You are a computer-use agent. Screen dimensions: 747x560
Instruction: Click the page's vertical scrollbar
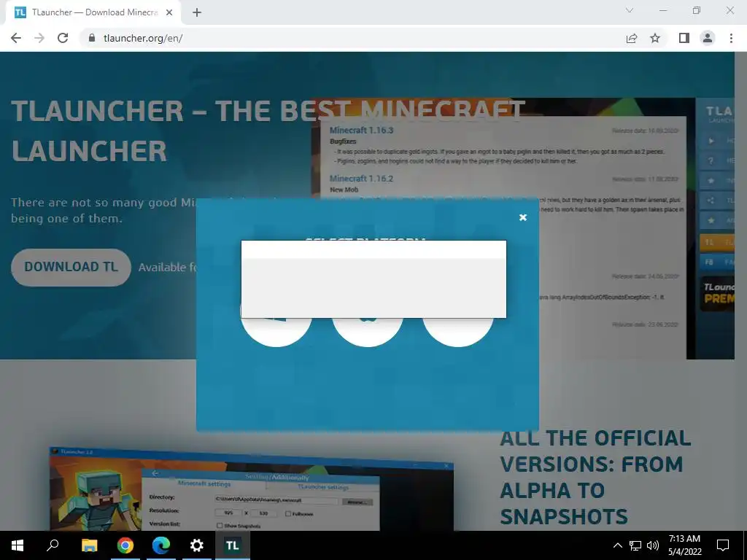coord(741,291)
